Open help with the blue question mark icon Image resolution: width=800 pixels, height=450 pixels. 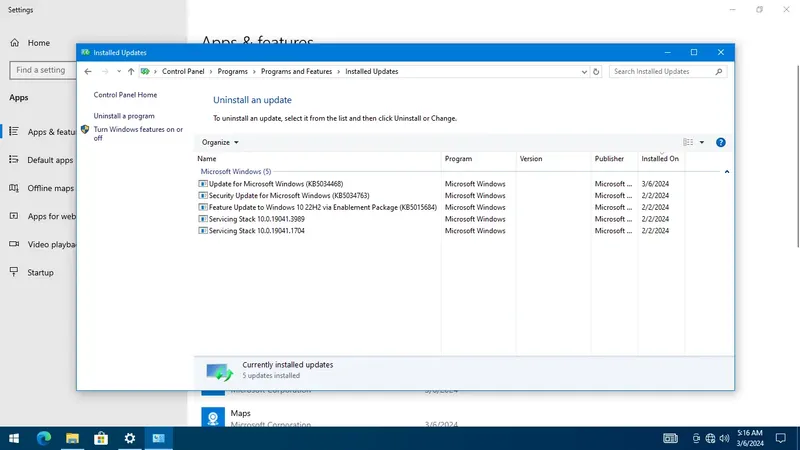720,142
